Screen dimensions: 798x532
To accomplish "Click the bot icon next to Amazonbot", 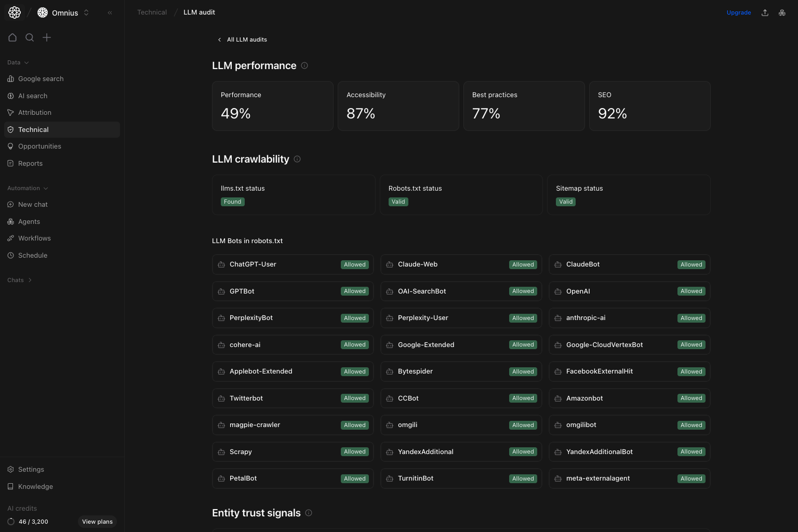I will click(x=558, y=398).
